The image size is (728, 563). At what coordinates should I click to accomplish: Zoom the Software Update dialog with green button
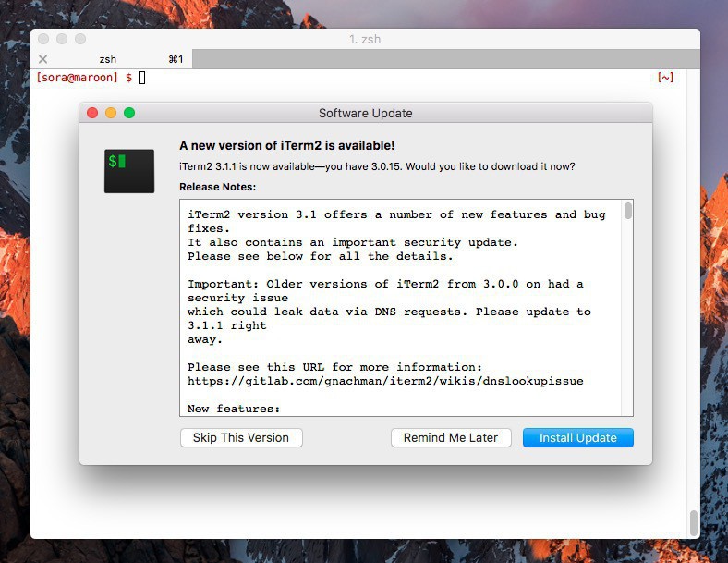pyautogui.click(x=129, y=113)
